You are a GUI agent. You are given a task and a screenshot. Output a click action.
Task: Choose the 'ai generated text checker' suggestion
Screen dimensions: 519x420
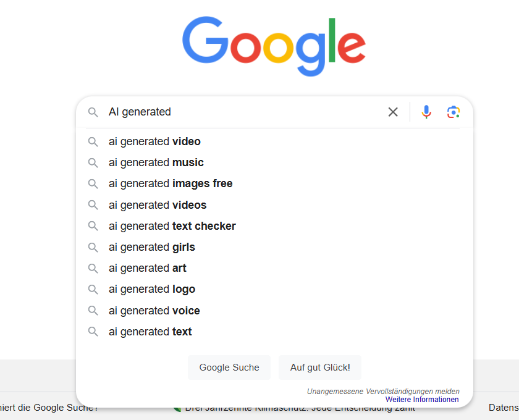point(274,226)
